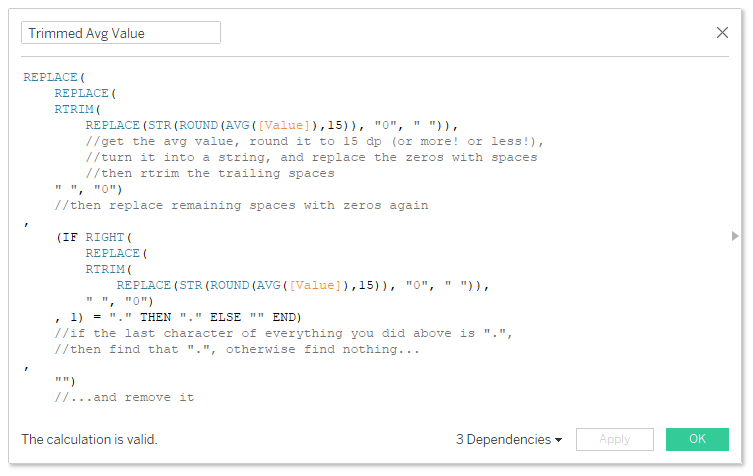Image resolution: width=753 pixels, height=476 pixels.
Task: Edit the Trimmed Avg Value name field
Action: pyautogui.click(x=121, y=33)
